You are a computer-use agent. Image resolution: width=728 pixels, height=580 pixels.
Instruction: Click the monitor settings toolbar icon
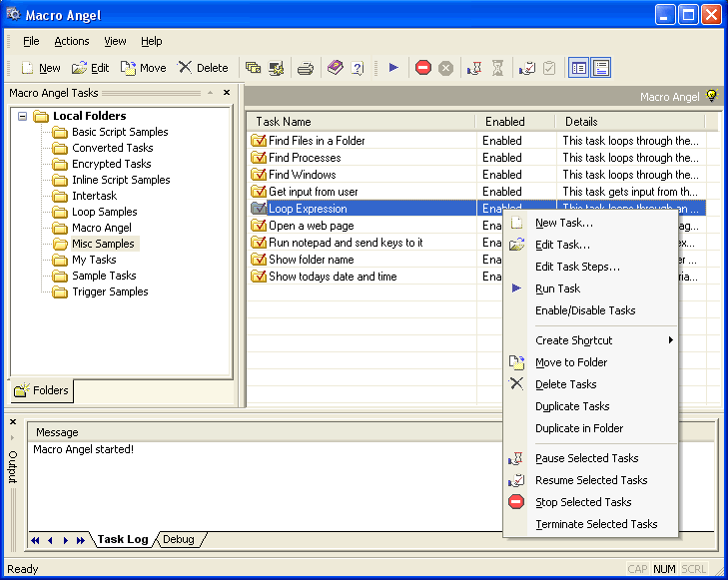coord(276,69)
